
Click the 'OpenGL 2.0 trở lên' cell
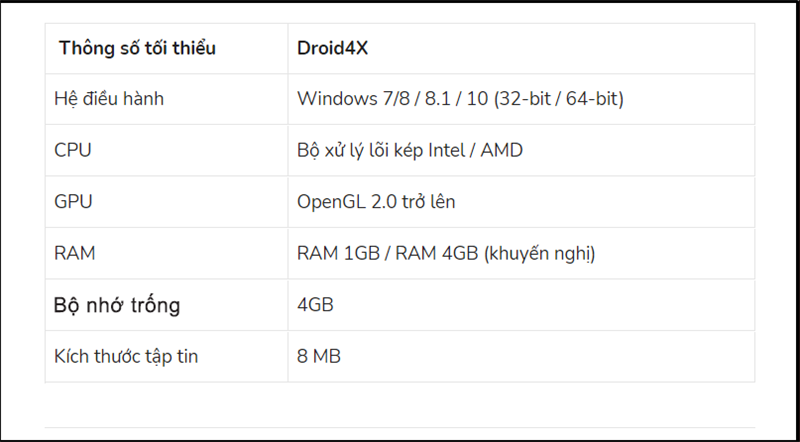click(521, 202)
